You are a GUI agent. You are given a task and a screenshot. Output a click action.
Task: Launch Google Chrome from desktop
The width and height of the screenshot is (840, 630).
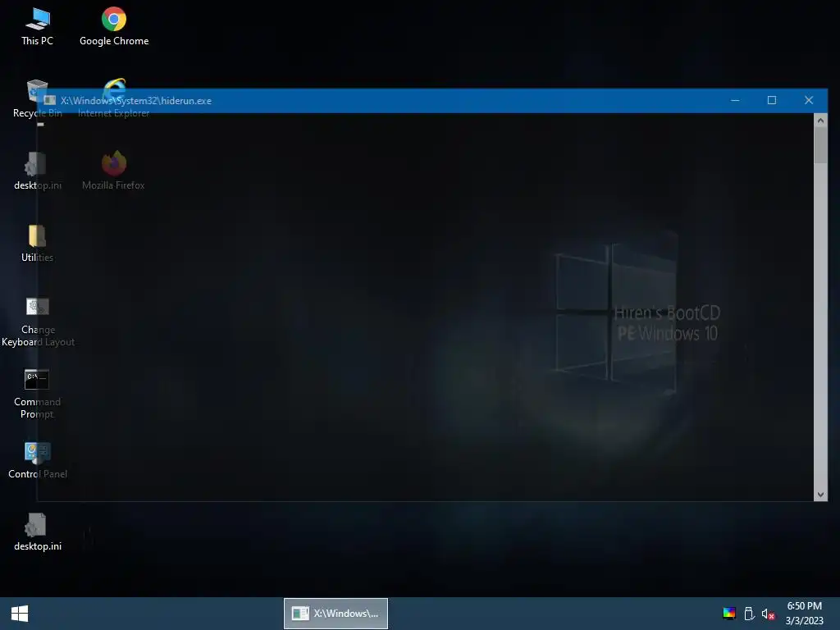click(x=114, y=25)
